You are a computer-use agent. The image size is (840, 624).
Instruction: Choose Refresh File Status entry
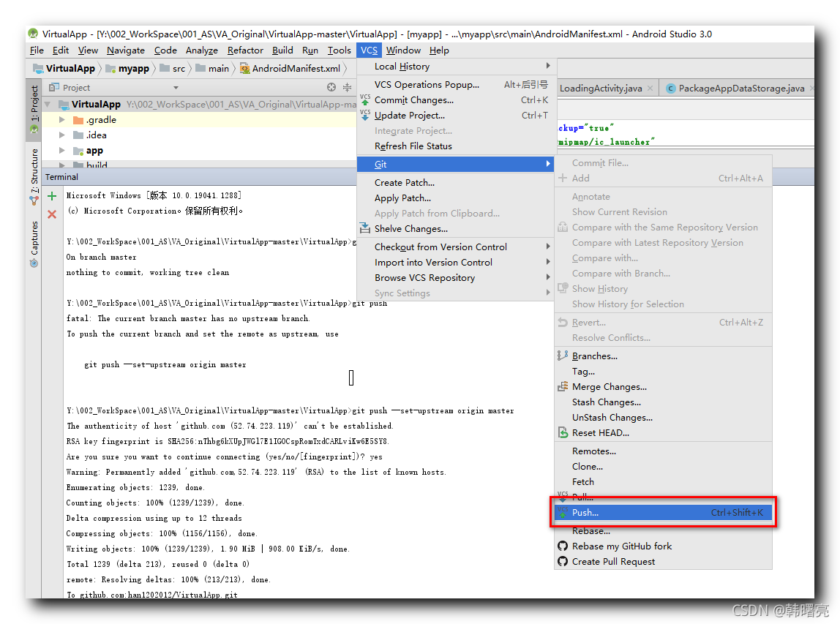tap(456, 146)
